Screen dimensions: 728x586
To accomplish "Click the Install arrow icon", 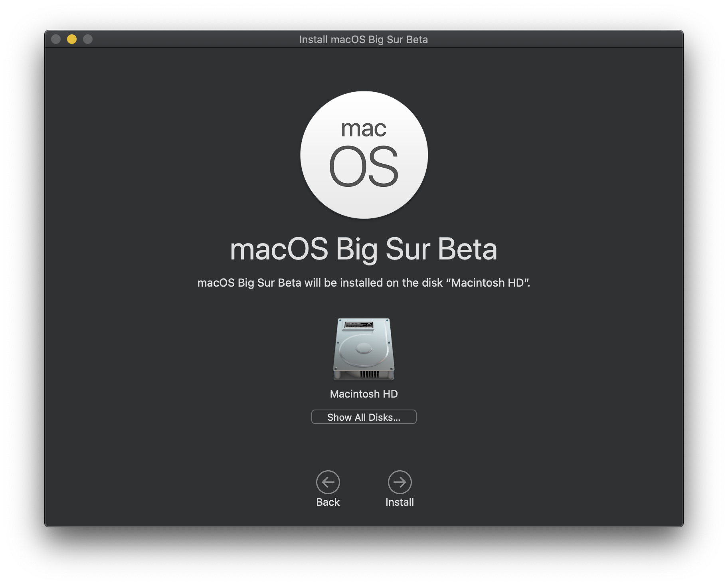I will [400, 482].
